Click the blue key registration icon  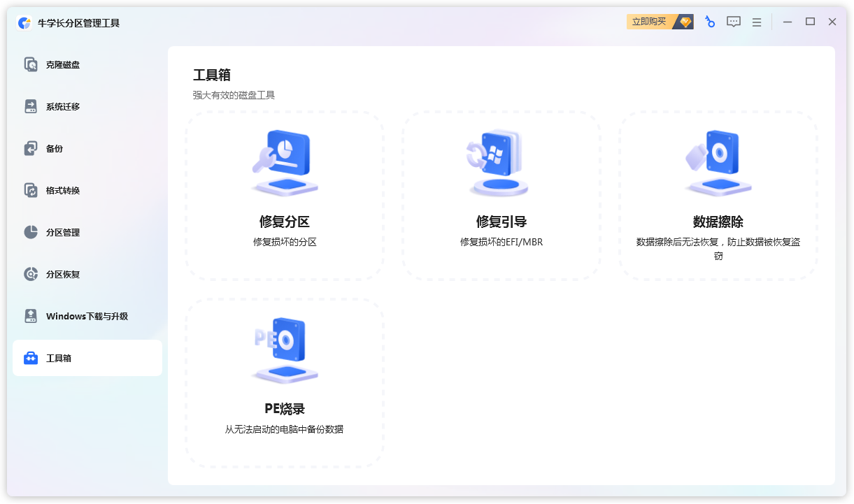710,22
